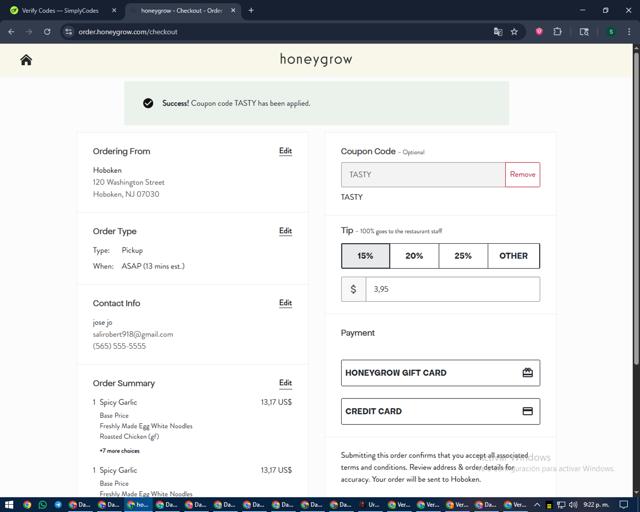Open the pink shield extension icon

[x=539, y=32]
